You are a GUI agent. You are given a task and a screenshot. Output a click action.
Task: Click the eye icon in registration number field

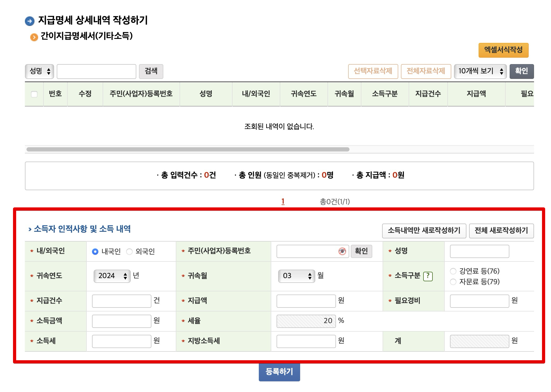point(342,251)
